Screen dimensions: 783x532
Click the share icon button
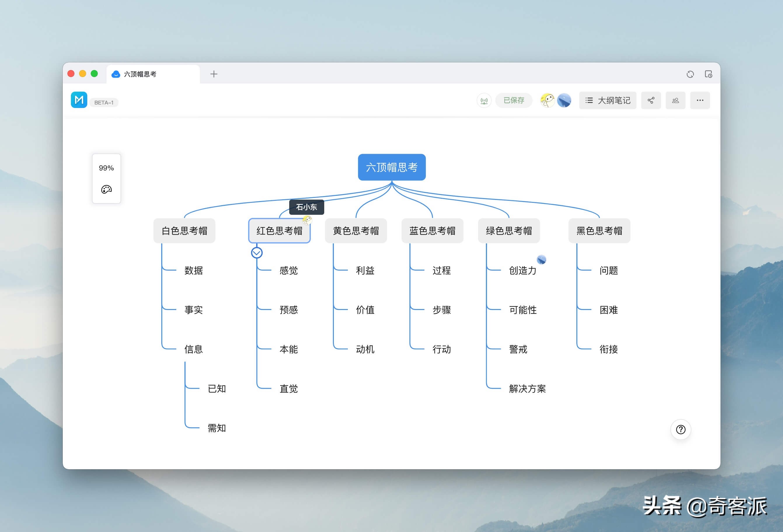pos(651,100)
